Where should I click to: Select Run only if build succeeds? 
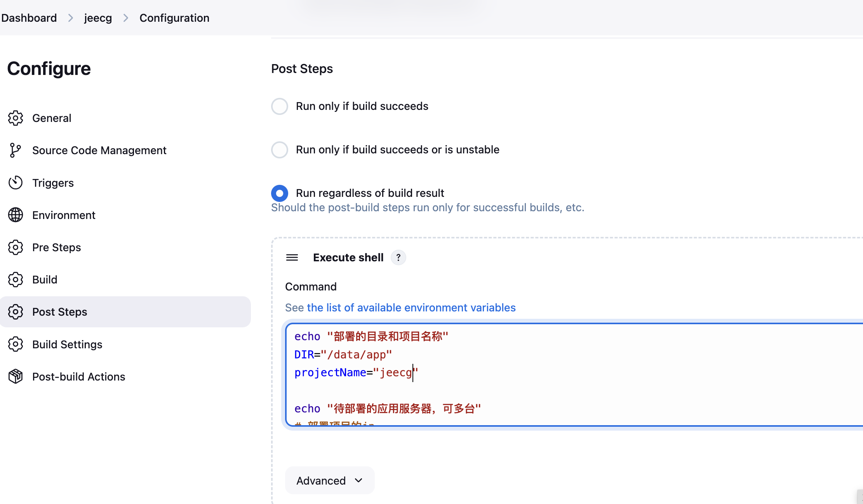point(279,106)
